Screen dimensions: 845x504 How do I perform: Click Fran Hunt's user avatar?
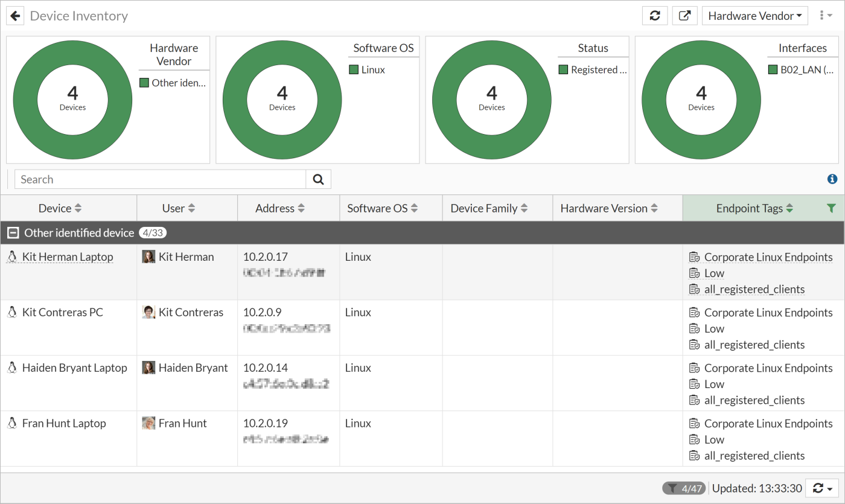click(x=148, y=423)
